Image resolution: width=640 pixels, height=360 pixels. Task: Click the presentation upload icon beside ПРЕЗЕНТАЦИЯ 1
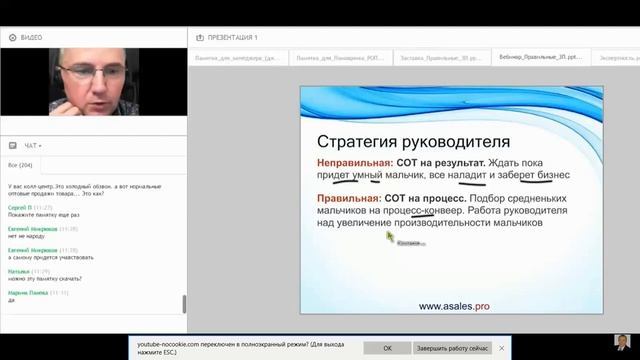pos(200,38)
